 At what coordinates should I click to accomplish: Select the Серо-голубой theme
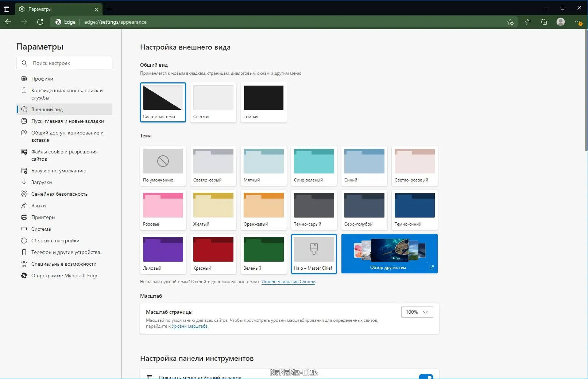tap(364, 210)
